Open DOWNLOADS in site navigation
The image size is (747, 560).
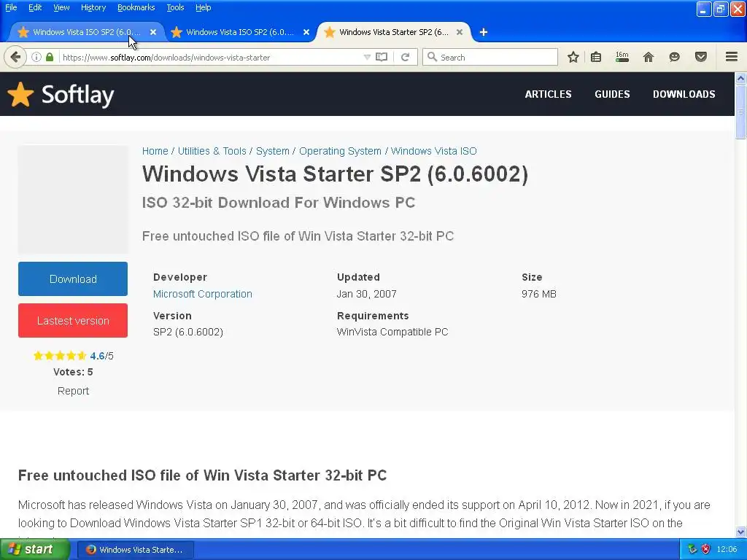point(684,94)
